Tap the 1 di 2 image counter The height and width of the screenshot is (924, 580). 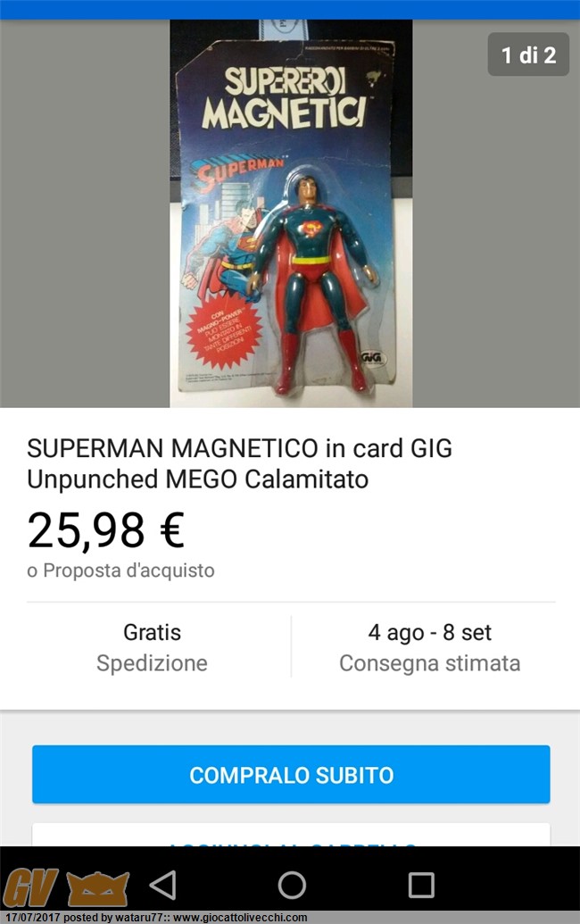(528, 54)
